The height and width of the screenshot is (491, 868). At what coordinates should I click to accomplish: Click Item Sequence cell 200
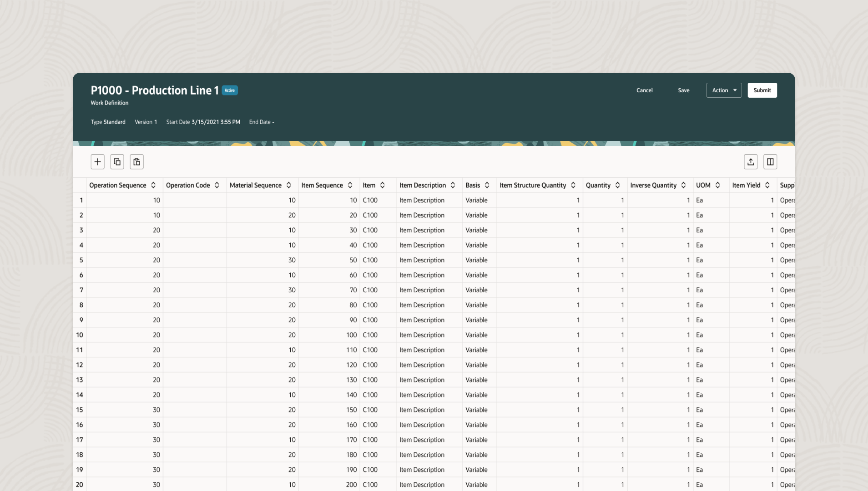[329, 485]
